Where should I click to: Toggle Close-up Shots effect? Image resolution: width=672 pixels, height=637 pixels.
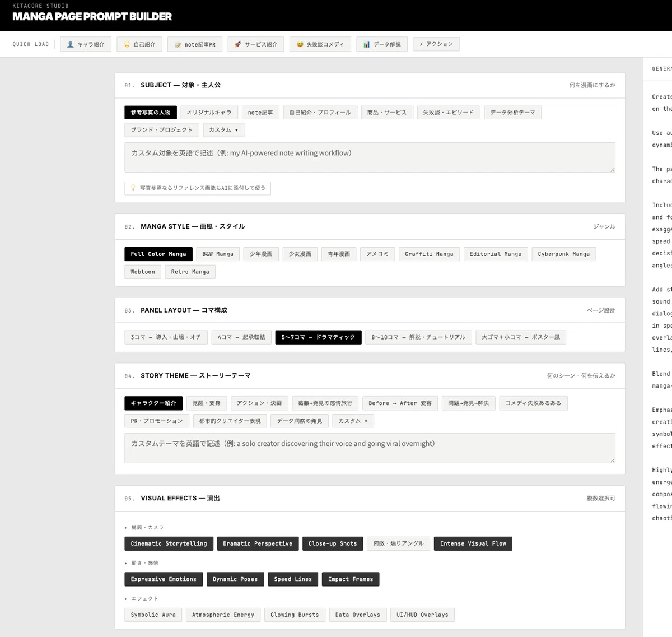coord(333,544)
